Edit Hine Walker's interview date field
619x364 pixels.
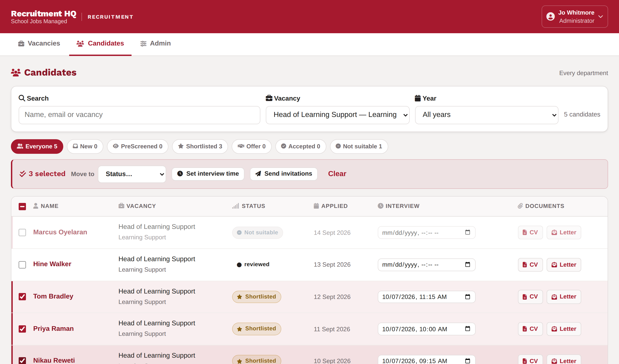426,265
